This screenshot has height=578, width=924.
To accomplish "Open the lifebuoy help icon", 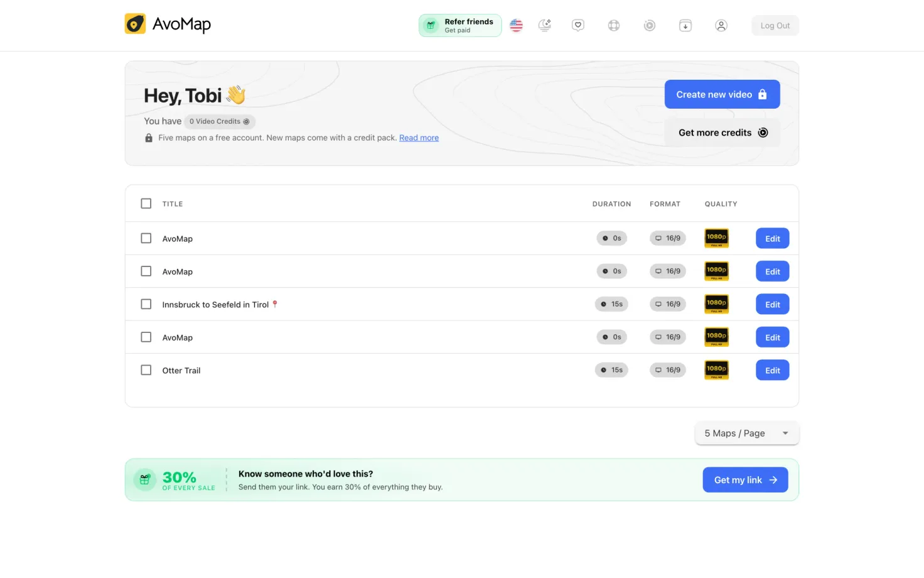I will 614,26.
